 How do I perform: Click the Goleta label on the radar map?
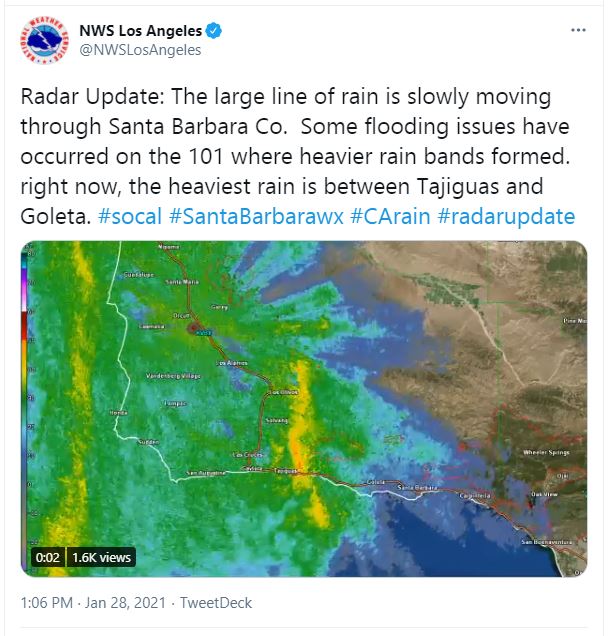pos(375,482)
